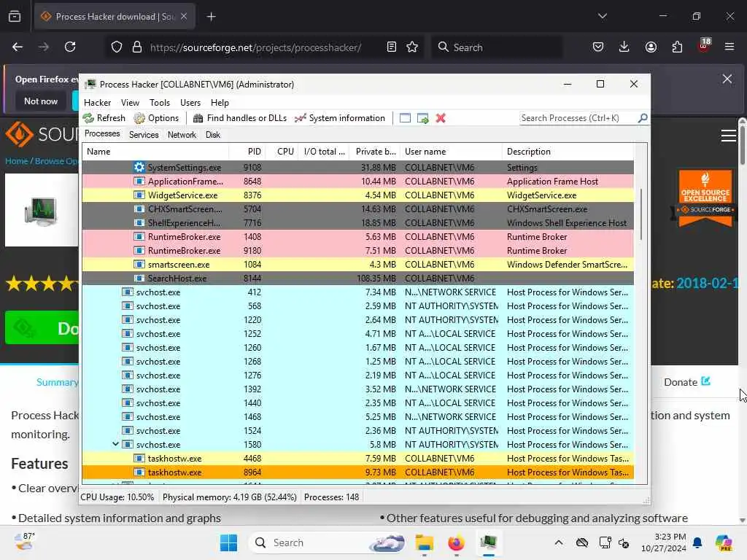The height and width of the screenshot is (560, 747).
Task: Open the Donate link on SourceForge
Action: [687, 382]
